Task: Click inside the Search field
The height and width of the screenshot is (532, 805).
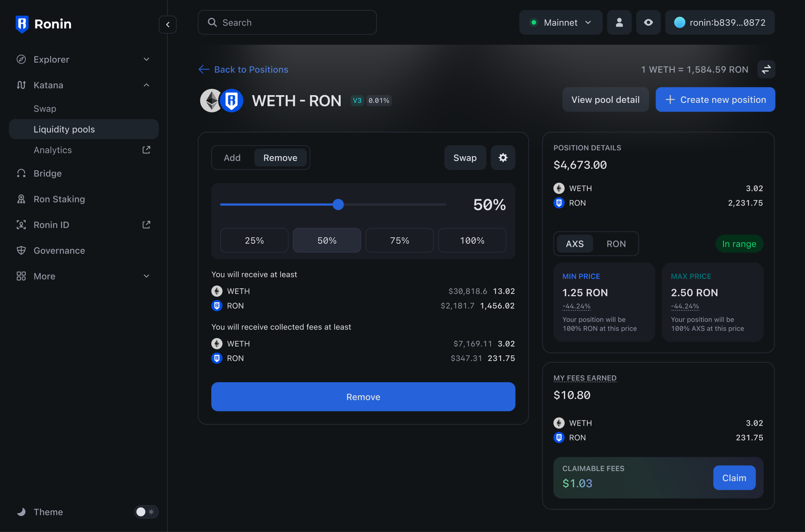Action: tap(287, 22)
